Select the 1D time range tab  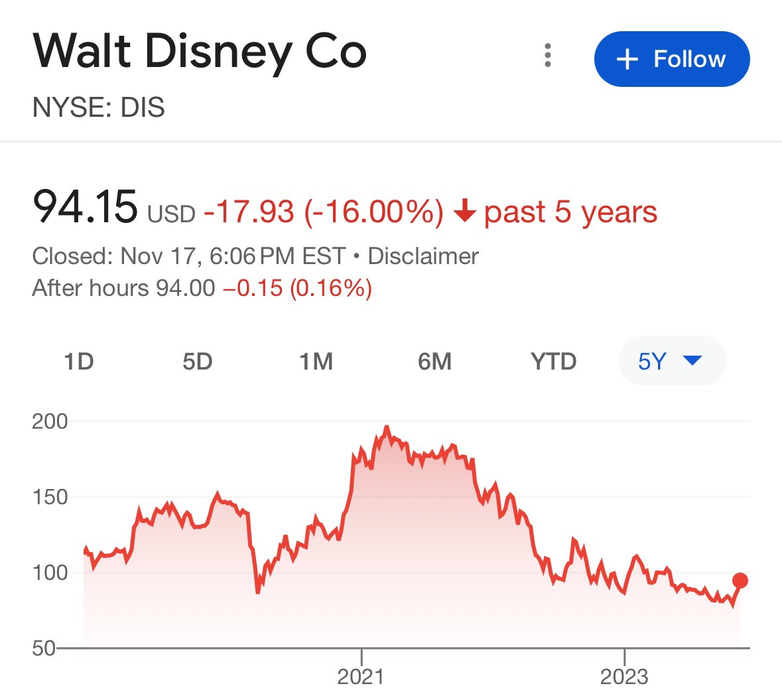[79, 362]
